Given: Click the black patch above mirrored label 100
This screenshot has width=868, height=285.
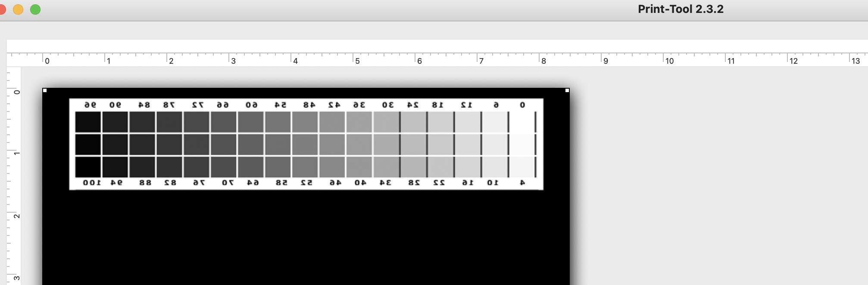Looking at the screenshot, I should (88, 167).
